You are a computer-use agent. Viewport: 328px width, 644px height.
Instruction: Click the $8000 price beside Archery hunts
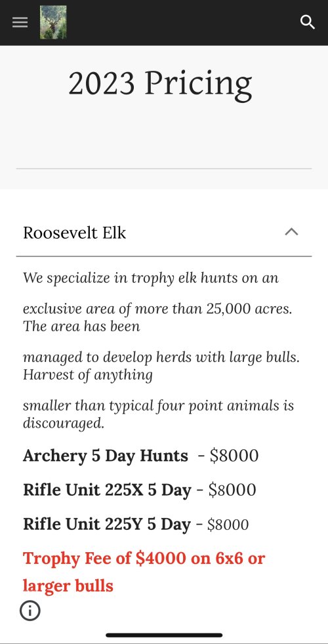234,456
